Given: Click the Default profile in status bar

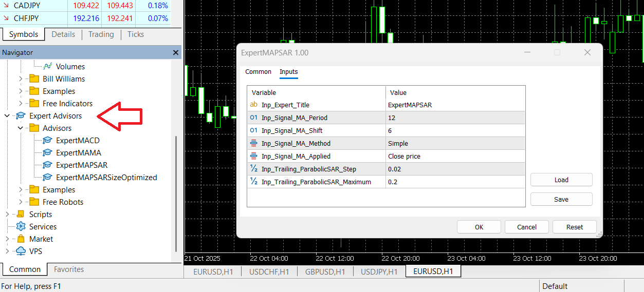Looking at the screenshot, I should tap(555, 286).
